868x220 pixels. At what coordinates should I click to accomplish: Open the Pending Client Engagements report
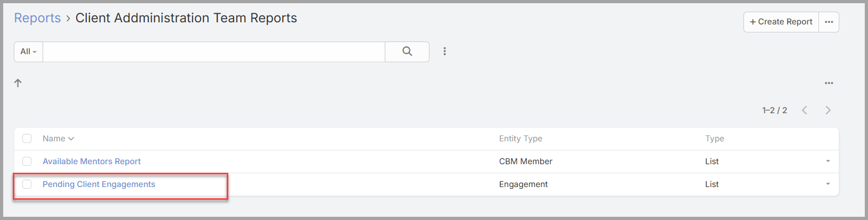[x=99, y=184]
